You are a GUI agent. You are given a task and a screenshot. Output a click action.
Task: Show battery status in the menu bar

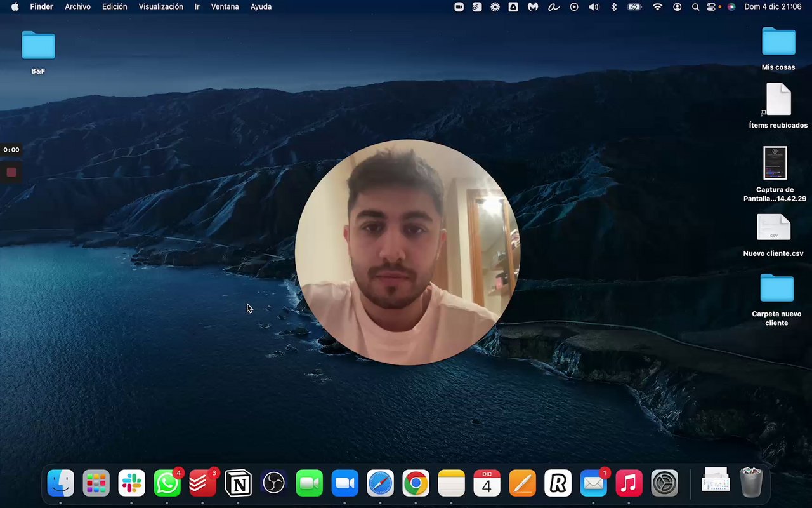tap(634, 7)
